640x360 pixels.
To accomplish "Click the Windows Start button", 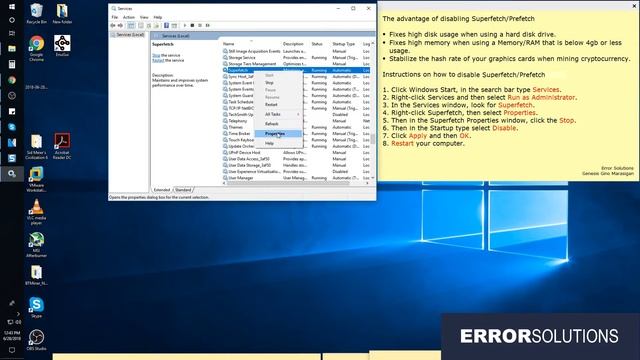I will coord(12,7).
